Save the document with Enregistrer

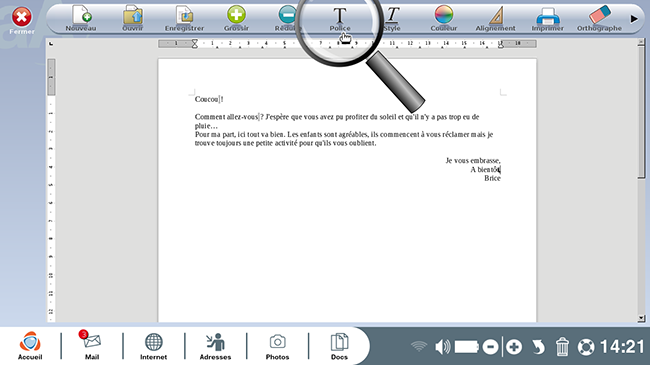tap(184, 18)
